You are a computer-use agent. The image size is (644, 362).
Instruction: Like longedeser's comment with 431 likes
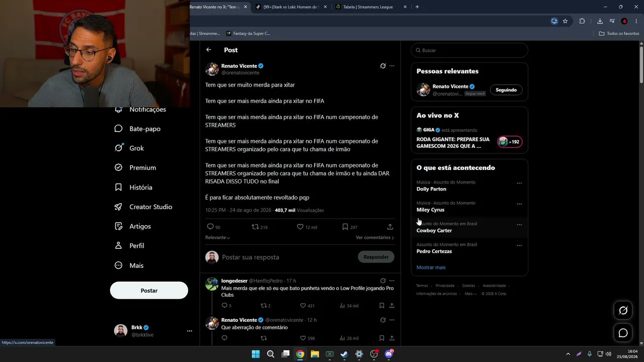303,305
